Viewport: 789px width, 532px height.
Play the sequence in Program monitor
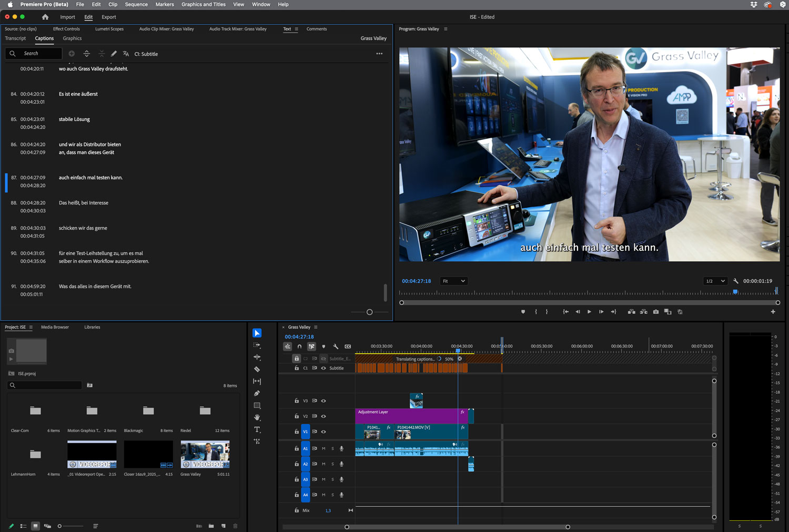589,312
